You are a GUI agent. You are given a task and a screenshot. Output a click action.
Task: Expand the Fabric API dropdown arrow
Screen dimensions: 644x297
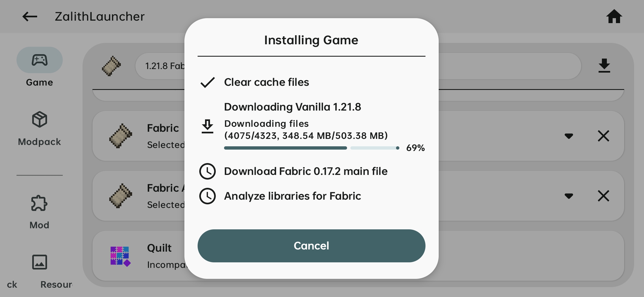[x=569, y=196]
